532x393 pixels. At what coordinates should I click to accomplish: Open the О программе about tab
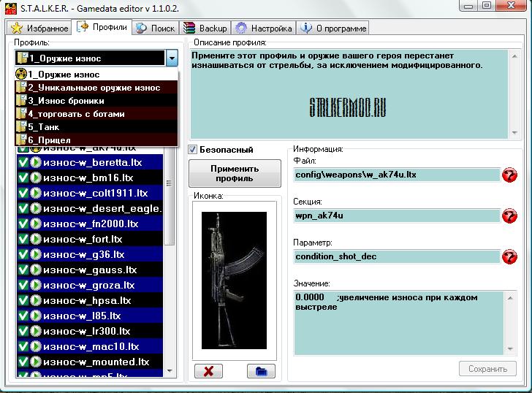click(332, 28)
